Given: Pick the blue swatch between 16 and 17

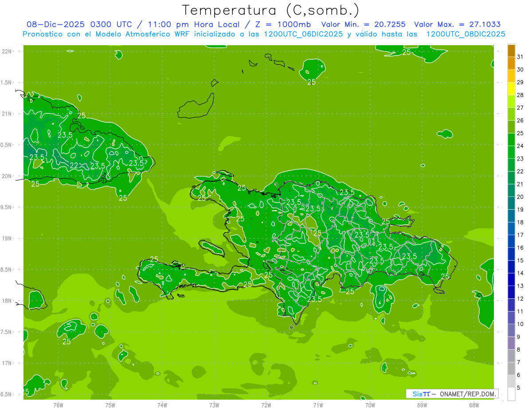Looking at the screenshot, I should coord(511,242).
